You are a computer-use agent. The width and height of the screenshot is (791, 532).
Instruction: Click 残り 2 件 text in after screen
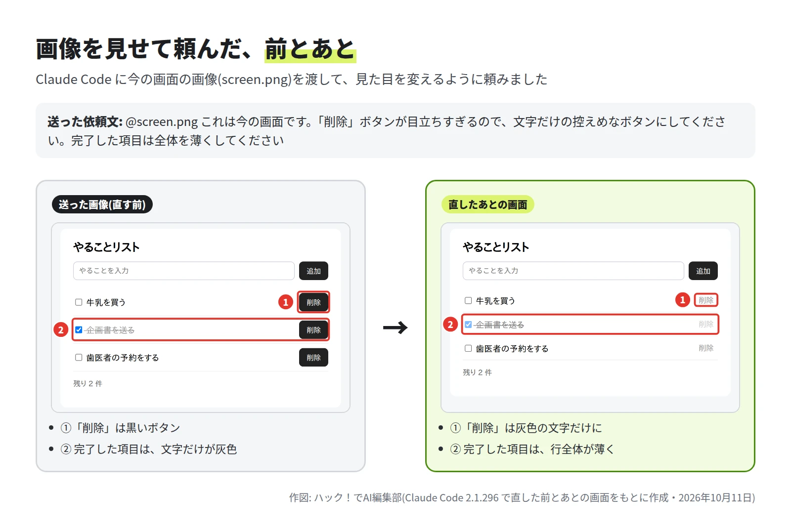[x=478, y=372]
